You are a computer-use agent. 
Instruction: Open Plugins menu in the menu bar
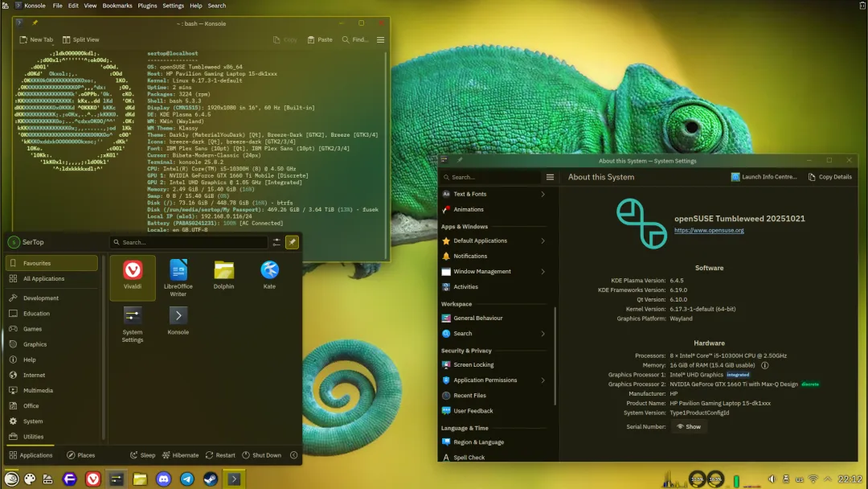pos(147,6)
